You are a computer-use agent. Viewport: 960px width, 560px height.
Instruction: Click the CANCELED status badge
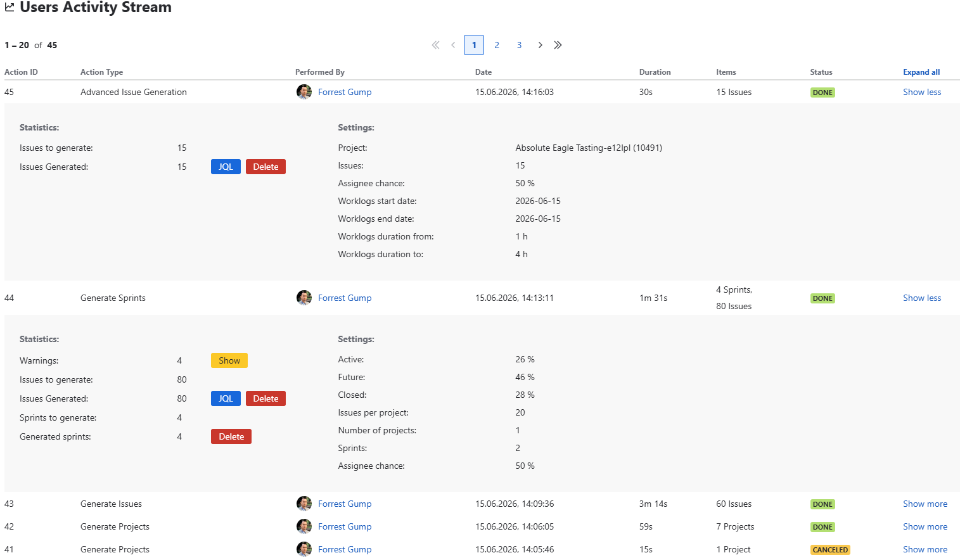[x=830, y=550]
